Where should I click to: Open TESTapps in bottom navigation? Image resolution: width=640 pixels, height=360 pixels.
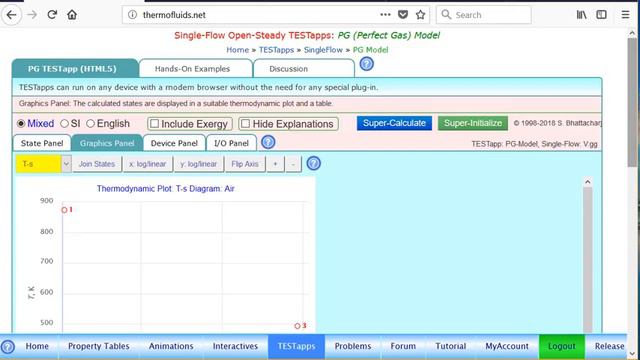pos(296,347)
